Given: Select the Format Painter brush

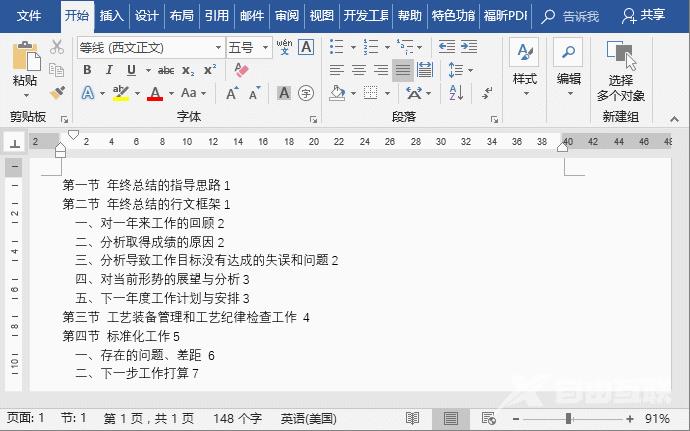Looking at the screenshot, I should [57, 93].
